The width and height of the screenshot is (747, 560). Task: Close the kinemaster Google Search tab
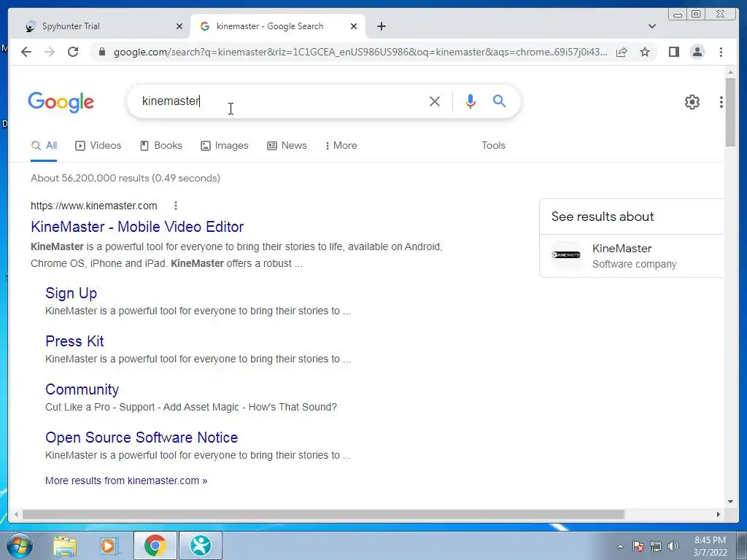pos(354,26)
